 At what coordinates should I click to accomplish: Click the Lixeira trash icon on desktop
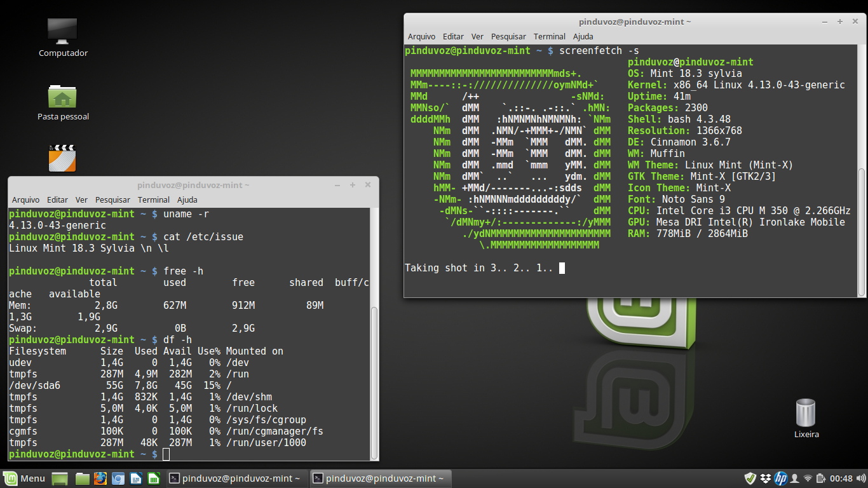[806, 418]
